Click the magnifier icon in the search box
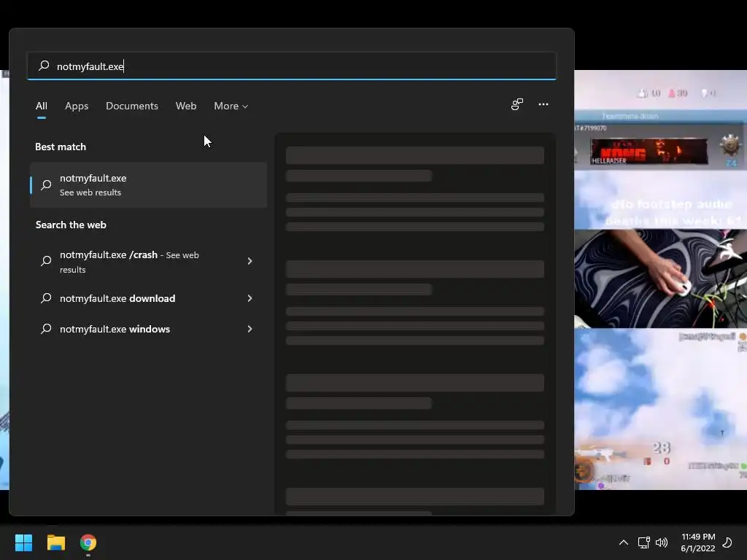Viewport: 747px width, 560px height. pyautogui.click(x=44, y=66)
